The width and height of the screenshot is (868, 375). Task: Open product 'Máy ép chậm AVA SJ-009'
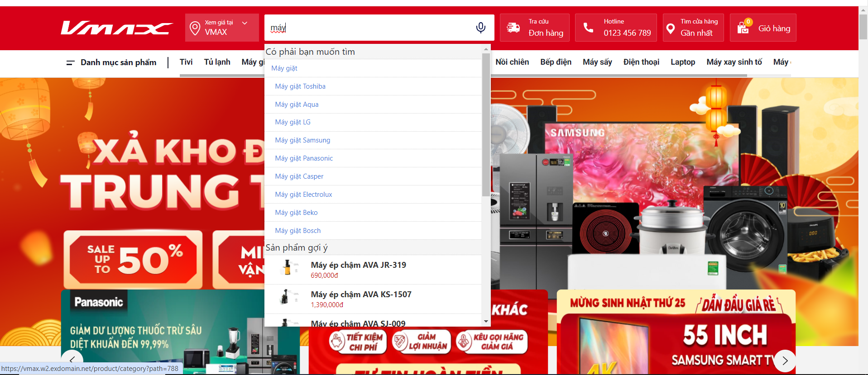coord(358,323)
